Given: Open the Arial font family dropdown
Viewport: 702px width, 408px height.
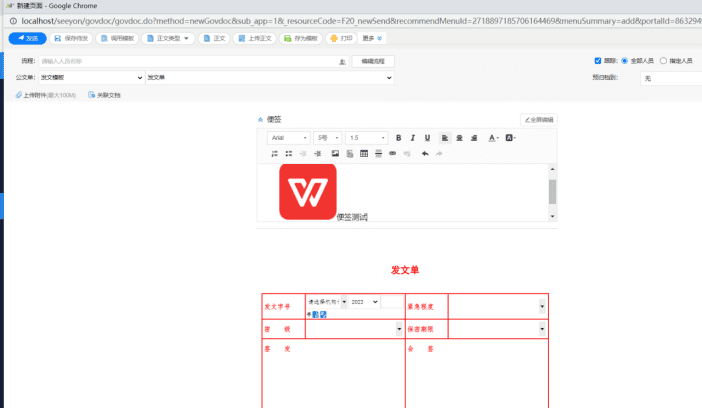Looking at the screenshot, I should pos(289,138).
